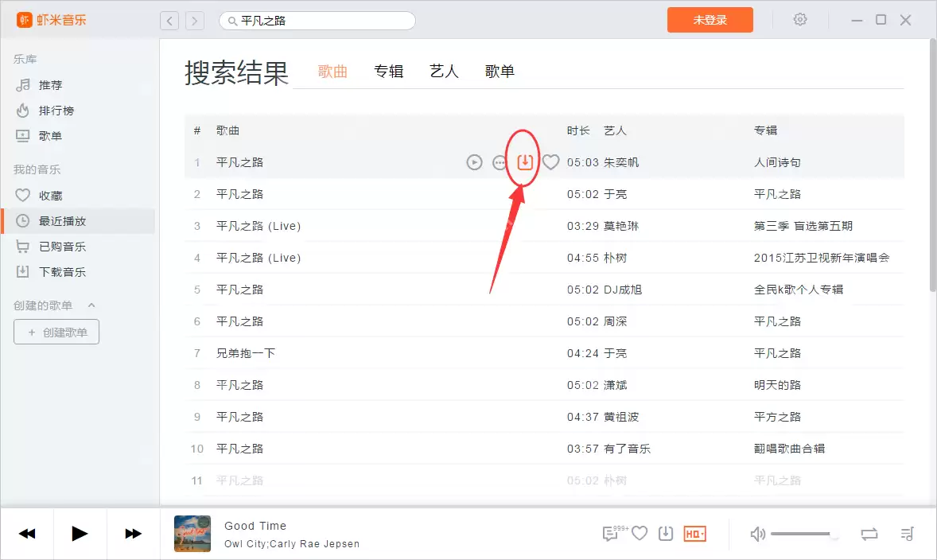Viewport: 937px width, 560px height.
Task: Switch to the 专辑 albums tab
Action: (389, 71)
